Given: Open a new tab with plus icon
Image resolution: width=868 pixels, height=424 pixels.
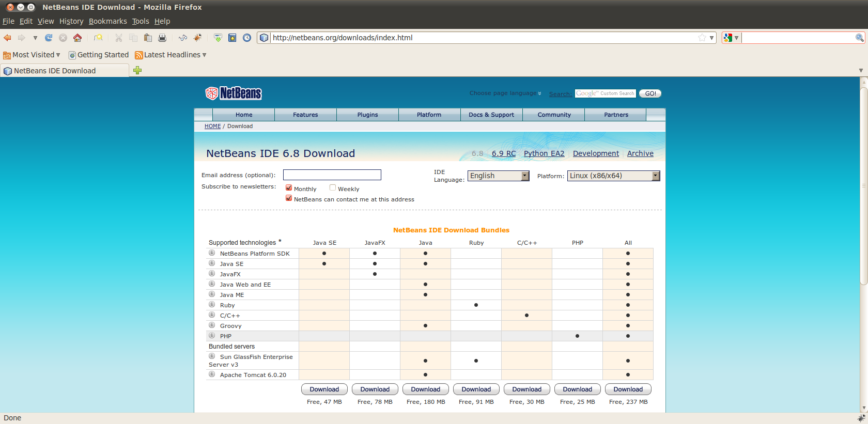Looking at the screenshot, I should pyautogui.click(x=137, y=71).
